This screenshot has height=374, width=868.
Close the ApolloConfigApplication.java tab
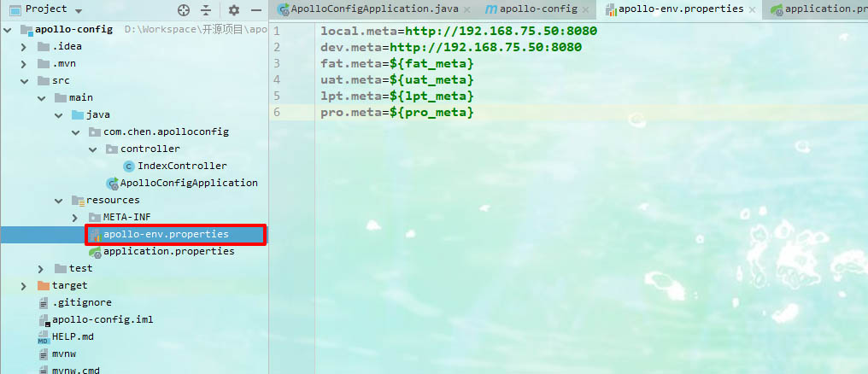[467, 10]
